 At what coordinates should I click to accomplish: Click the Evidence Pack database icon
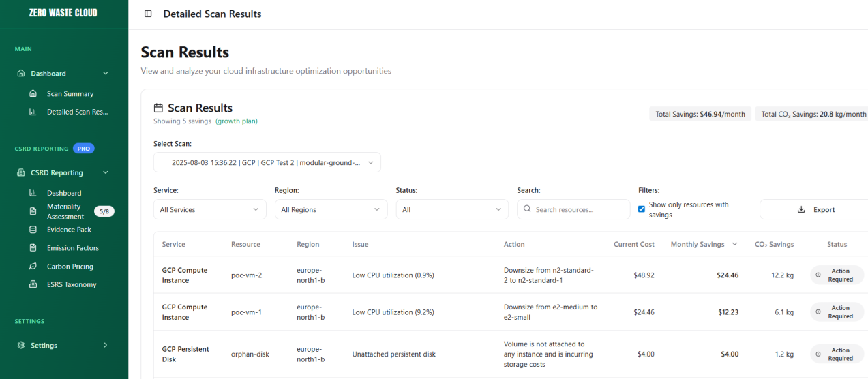33,230
